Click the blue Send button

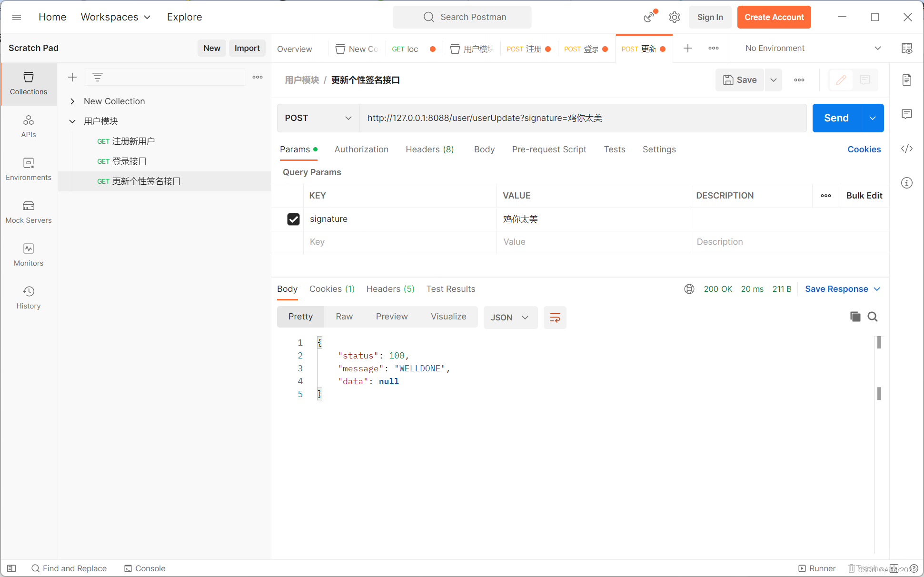(x=836, y=118)
